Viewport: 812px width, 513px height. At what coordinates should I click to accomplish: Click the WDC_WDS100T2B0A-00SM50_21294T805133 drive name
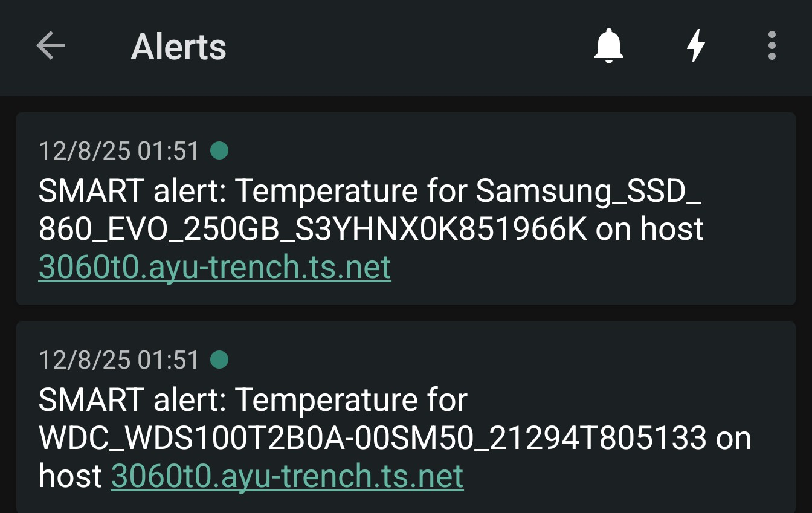click(x=372, y=438)
